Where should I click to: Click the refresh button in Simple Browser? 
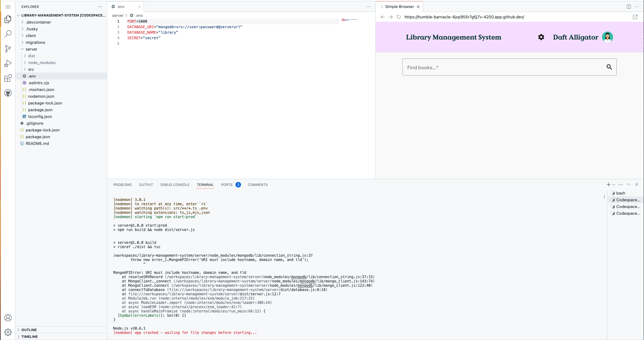pyautogui.click(x=399, y=17)
